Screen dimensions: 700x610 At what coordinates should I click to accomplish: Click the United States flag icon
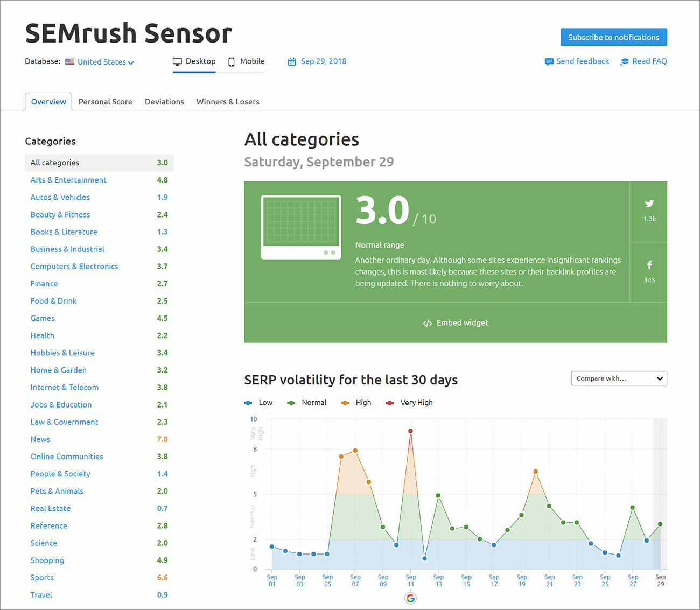point(70,62)
